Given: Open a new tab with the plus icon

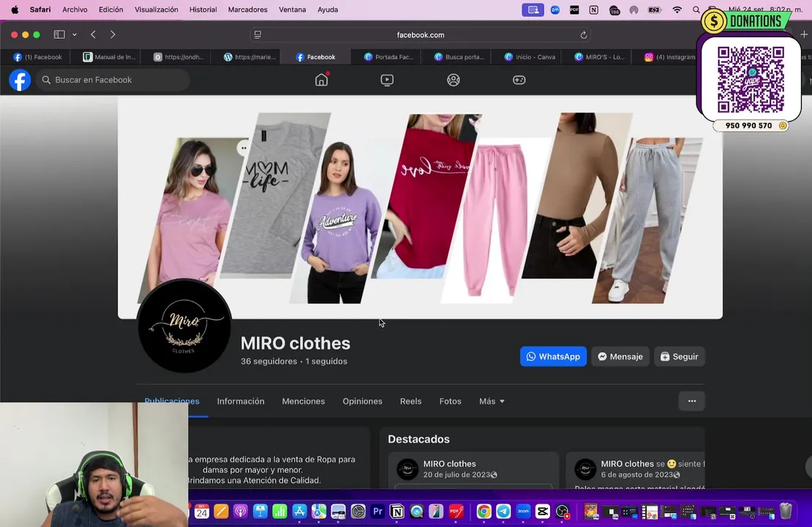Looking at the screenshot, I should point(804,34).
